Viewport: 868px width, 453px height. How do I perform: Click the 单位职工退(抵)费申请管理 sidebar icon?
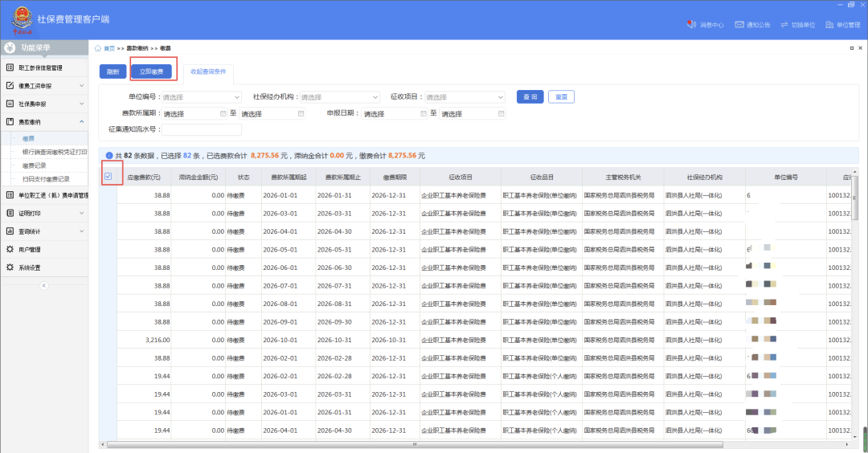(x=10, y=194)
